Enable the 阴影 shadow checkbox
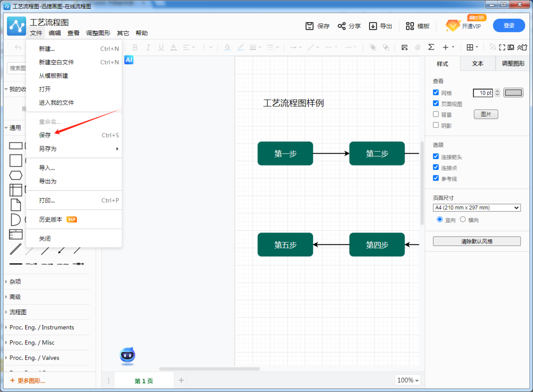This screenshot has height=392, width=533. pos(436,125)
